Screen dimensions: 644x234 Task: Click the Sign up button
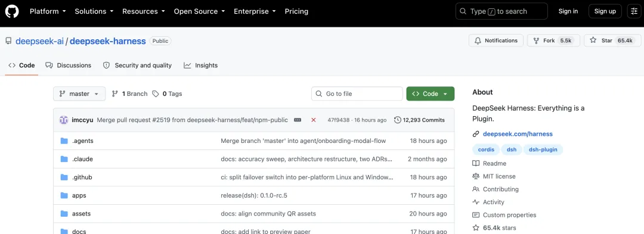605,11
